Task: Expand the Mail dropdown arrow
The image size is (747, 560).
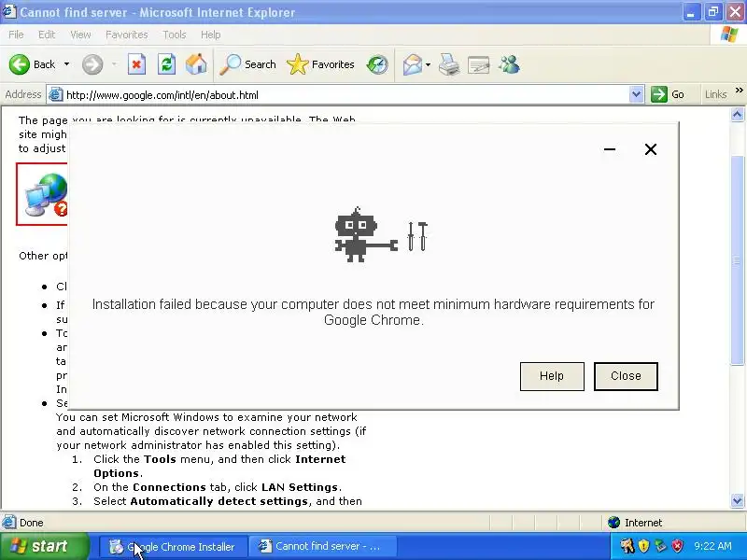Action: (x=428, y=64)
